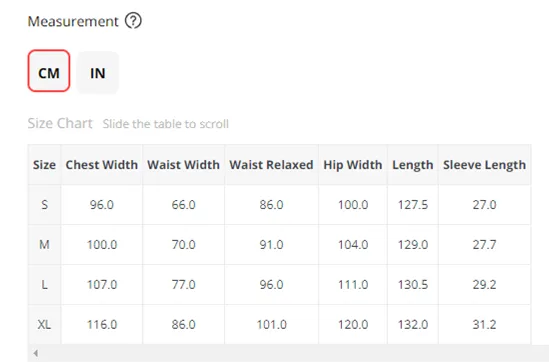Click S sleeve length value 27.0
The width and height of the screenshot is (549, 362).
click(485, 204)
